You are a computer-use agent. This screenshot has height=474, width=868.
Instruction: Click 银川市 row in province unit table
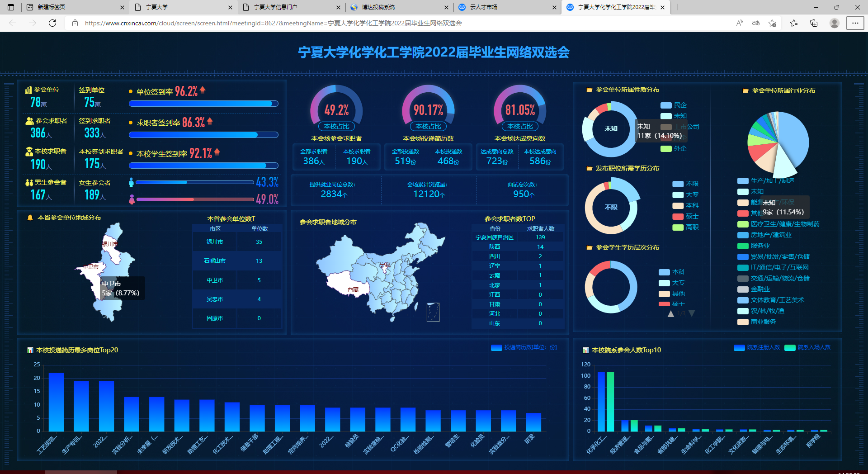click(x=237, y=242)
